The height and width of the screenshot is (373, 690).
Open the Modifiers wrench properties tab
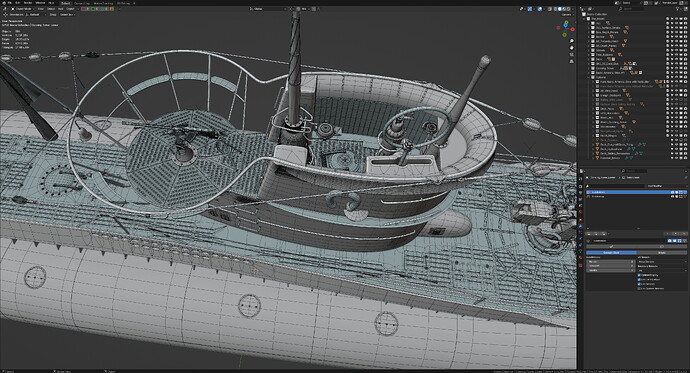click(580, 226)
